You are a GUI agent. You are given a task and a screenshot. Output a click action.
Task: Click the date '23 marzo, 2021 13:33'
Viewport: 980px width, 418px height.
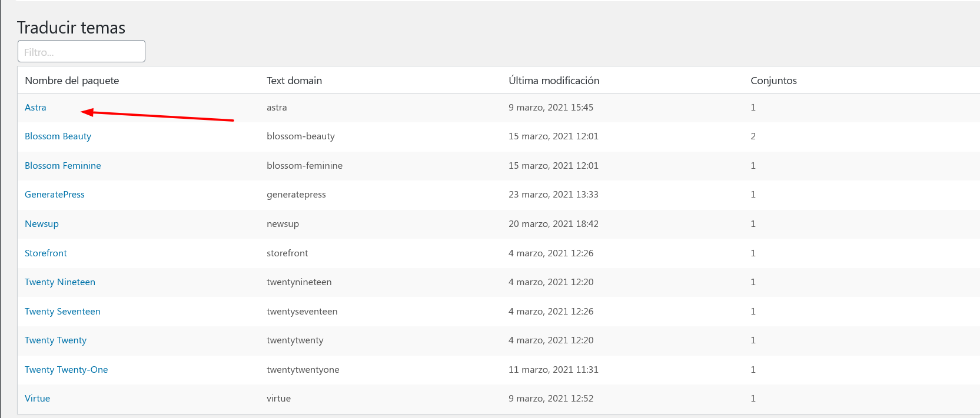coord(553,195)
